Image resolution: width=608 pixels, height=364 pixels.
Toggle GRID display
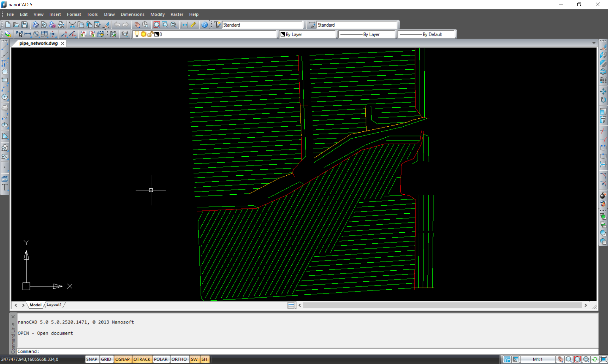106,359
